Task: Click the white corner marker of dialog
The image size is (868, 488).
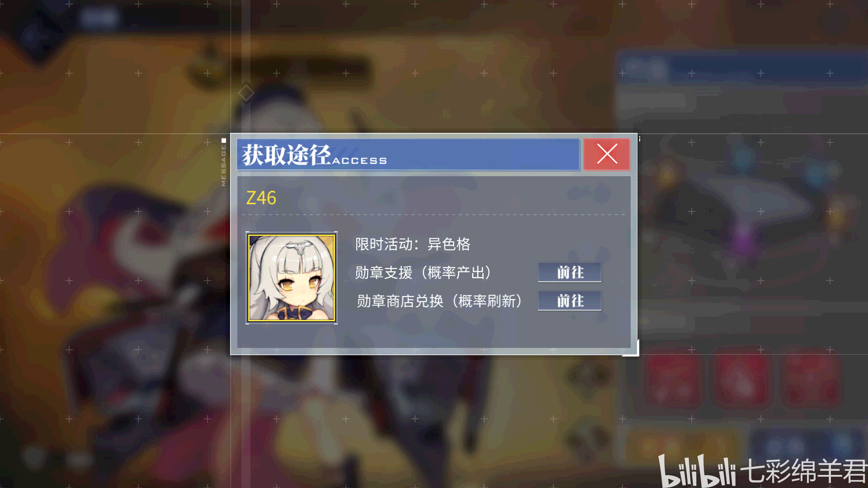Action: (x=632, y=349)
